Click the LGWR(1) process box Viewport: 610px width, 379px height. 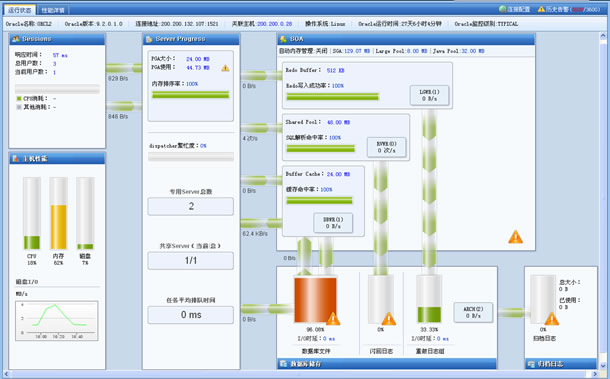click(x=429, y=95)
